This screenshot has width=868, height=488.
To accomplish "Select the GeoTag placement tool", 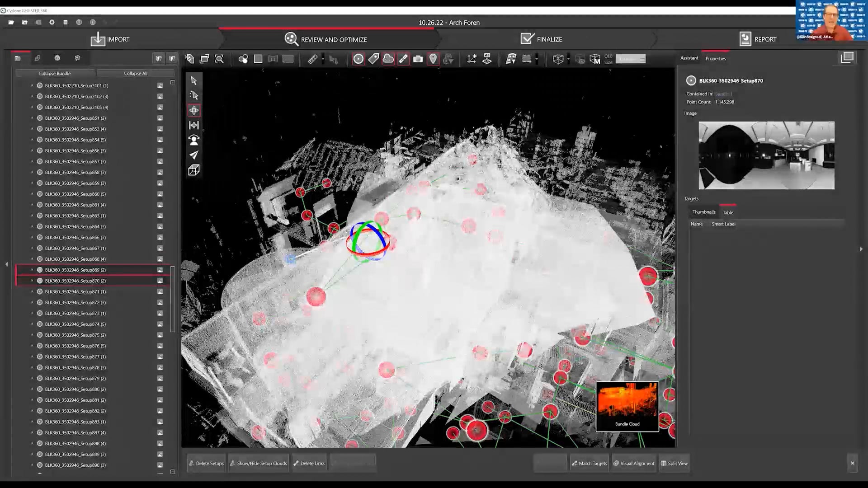I will 433,59.
